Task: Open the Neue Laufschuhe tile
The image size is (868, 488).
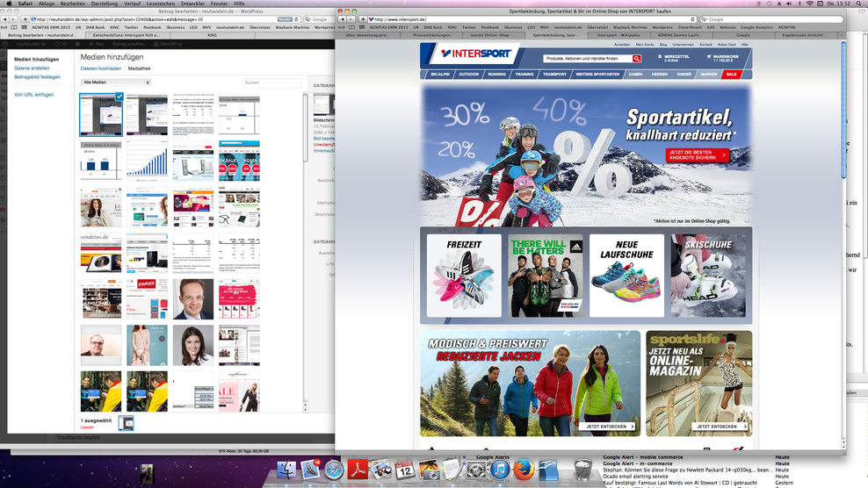Action: [x=626, y=276]
